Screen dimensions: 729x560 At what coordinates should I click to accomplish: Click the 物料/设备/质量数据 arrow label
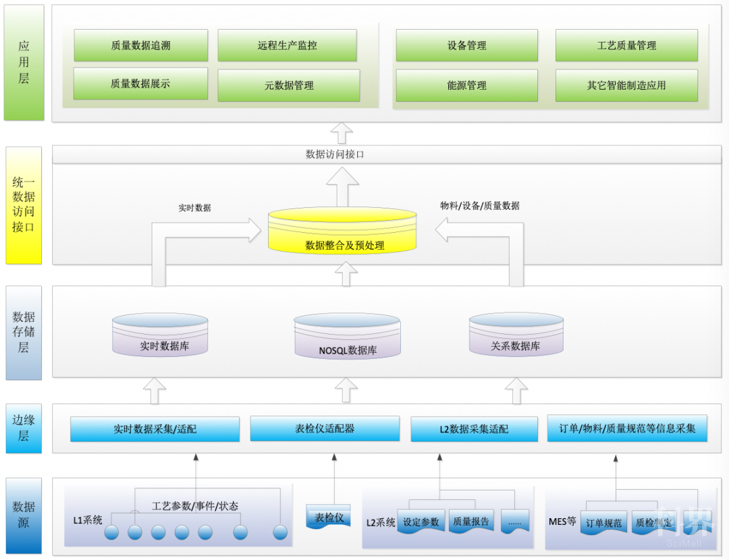tap(480, 206)
